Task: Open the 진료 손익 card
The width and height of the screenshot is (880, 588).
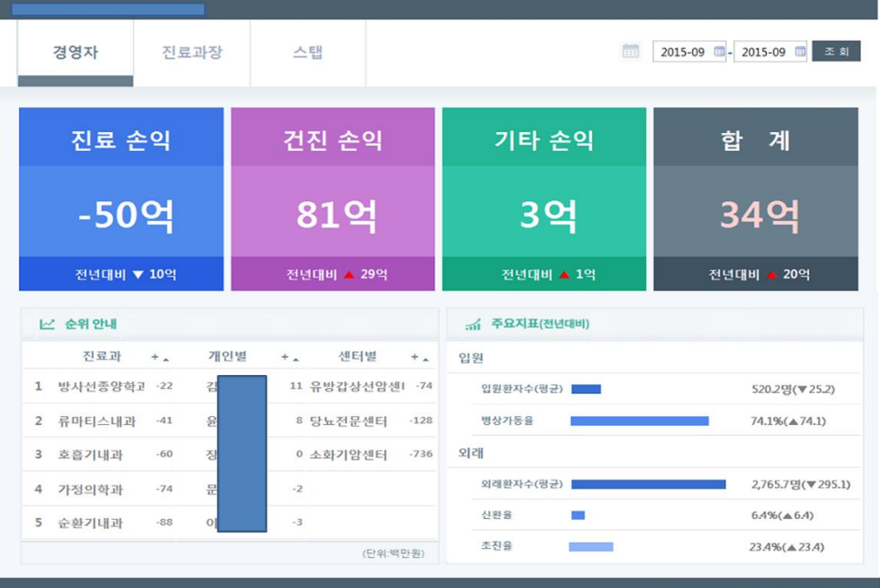Action: click(121, 199)
